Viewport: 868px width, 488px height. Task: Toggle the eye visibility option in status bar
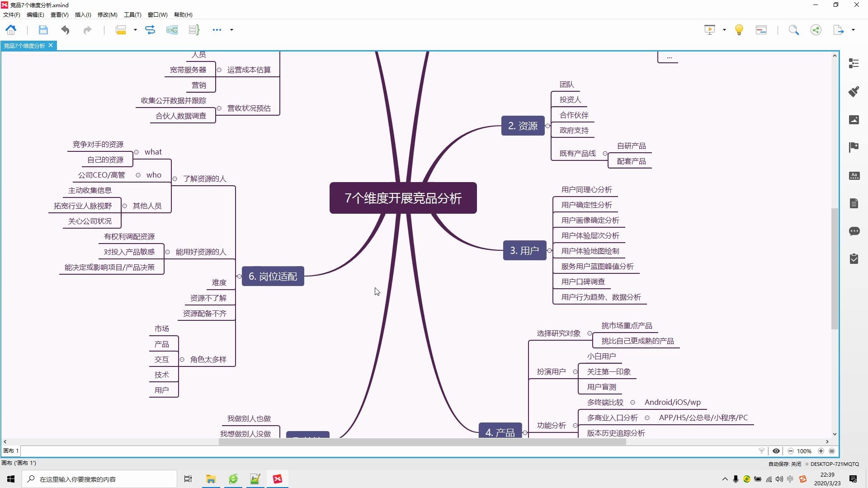tap(776, 451)
